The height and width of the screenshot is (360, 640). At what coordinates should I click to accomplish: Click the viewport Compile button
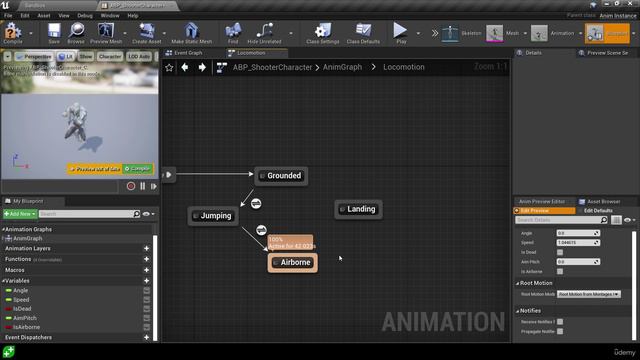coord(138,169)
